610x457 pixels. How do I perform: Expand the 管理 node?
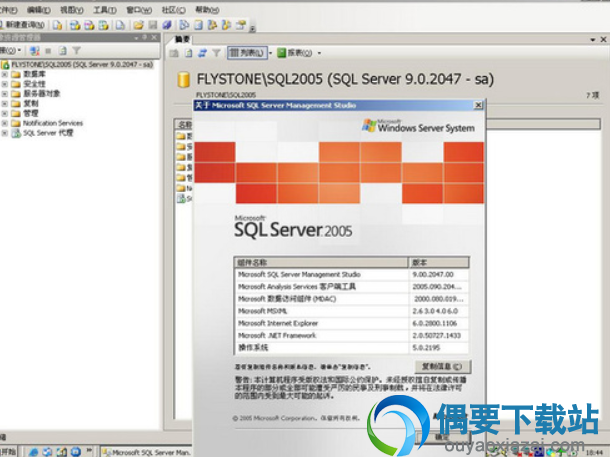point(5,113)
